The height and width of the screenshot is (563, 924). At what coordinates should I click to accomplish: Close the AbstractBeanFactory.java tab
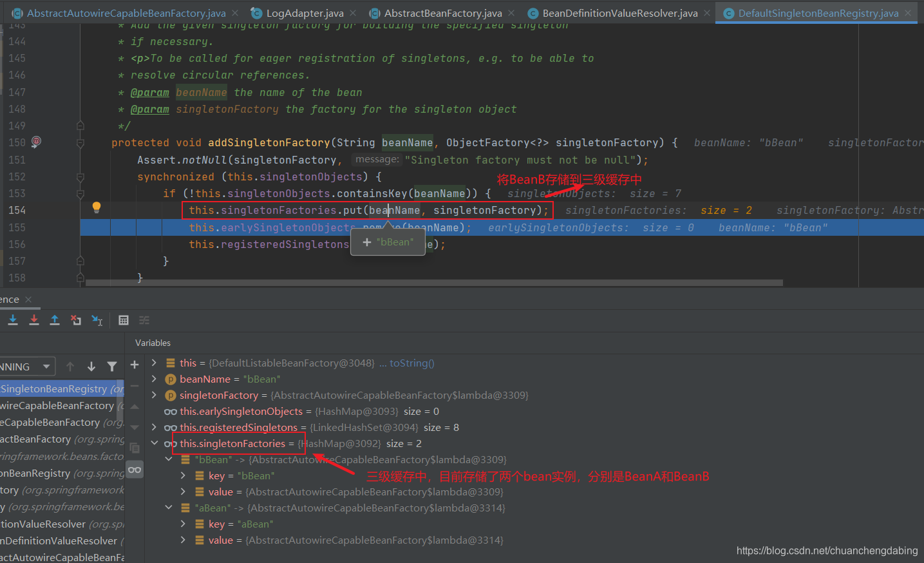tap(511, 13)
